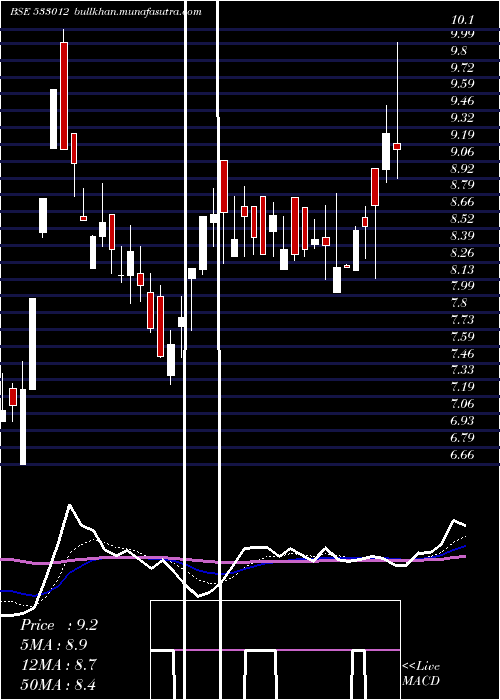Click the 9.8 price axis label

458,50
